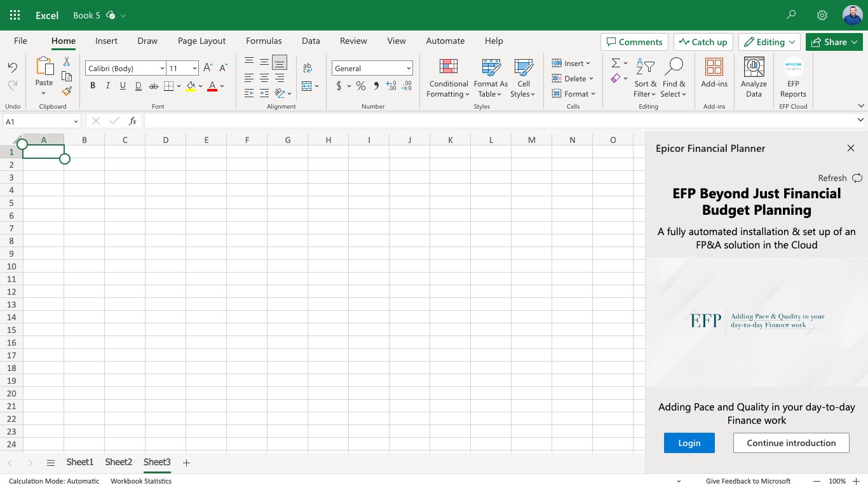Activate the Format Painter brush
Viewport: 868px width, 488px height.
[67, 91]
